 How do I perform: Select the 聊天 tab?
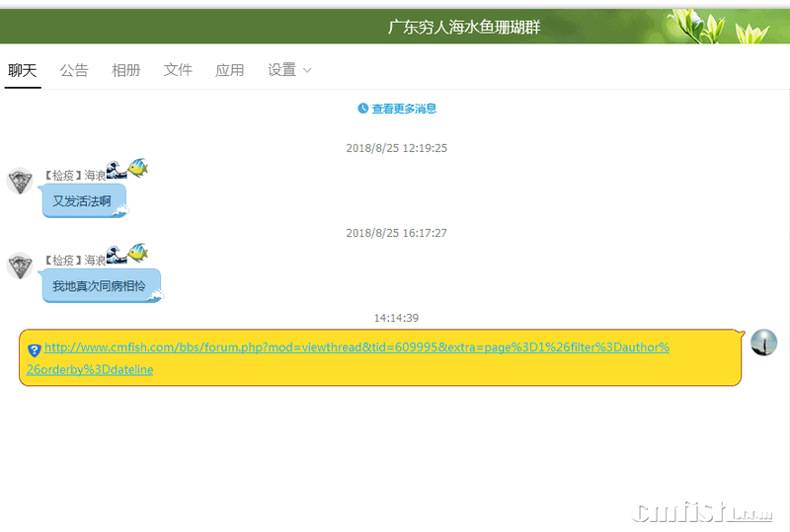(23, 70)
